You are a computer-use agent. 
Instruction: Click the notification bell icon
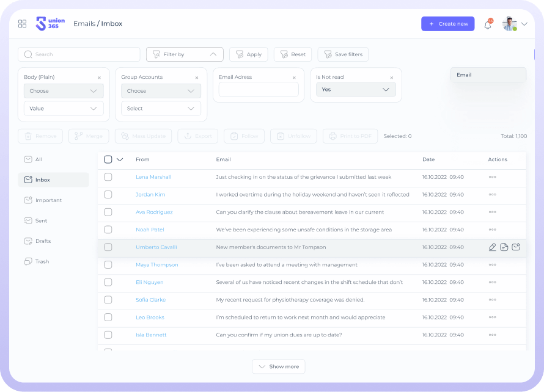pos(488,24)
